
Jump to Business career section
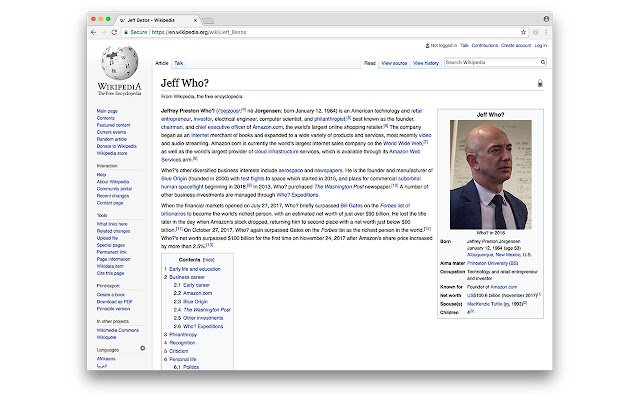coord(187,277)
